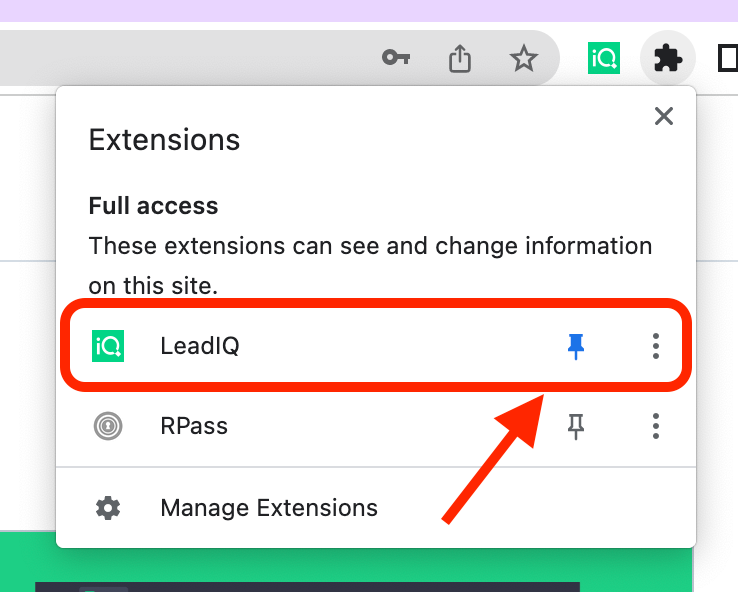Click the purple tab strip area at top
The width and height of the screenshot is (738, 592).
pyautogui.click(x=369, y=10)
